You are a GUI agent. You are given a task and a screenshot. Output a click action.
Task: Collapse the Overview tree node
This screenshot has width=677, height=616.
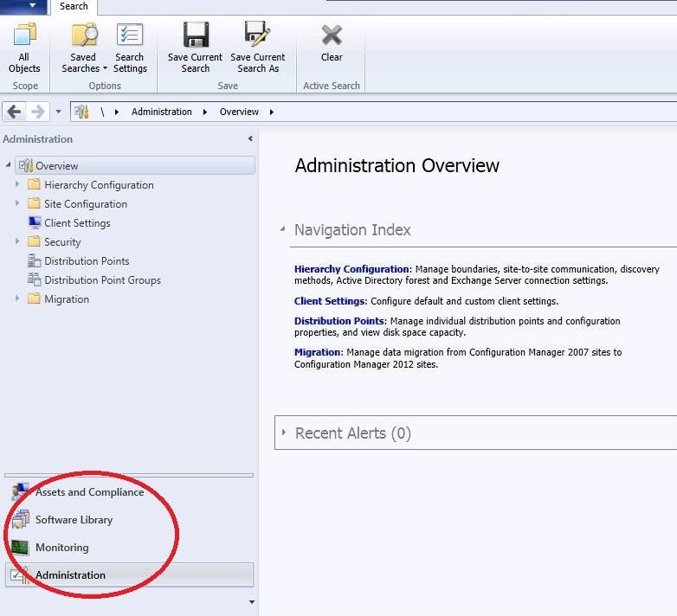(x=8, y=165)
